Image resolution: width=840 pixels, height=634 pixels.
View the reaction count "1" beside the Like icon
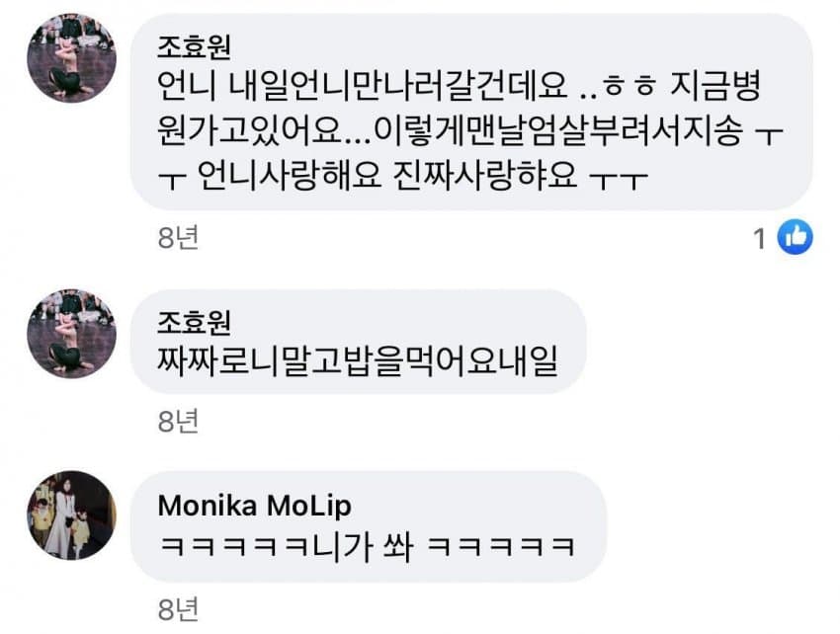(x=759, y=239)
